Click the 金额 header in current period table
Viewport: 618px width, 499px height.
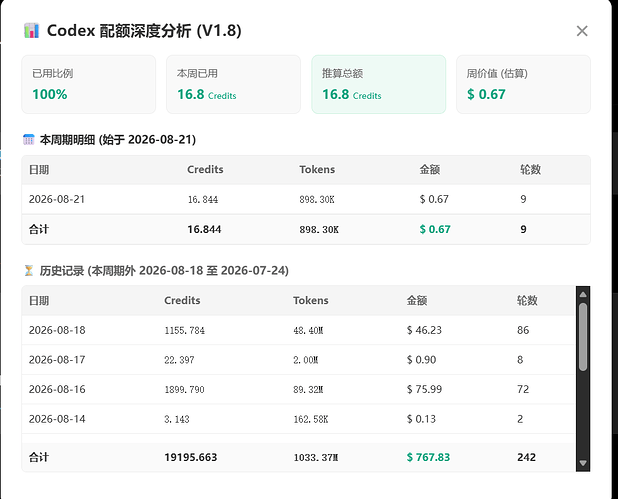coord(430,169)
